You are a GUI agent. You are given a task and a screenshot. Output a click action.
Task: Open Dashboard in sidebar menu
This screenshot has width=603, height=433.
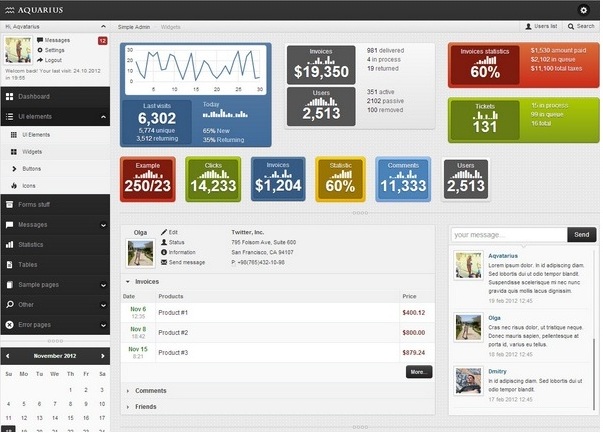(x=55, y=97)
